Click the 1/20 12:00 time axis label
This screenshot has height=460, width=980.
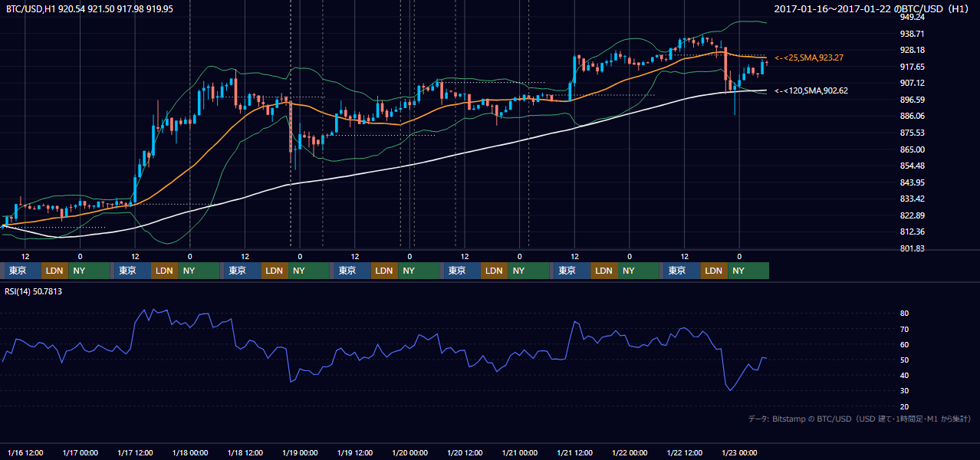coord(465,452)
